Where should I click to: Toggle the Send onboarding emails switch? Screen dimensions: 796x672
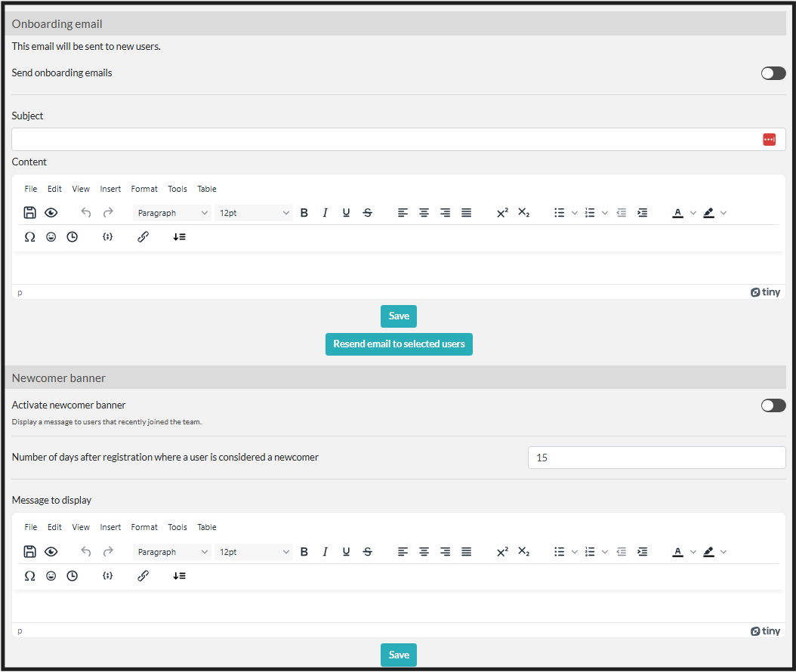(773, 73)
